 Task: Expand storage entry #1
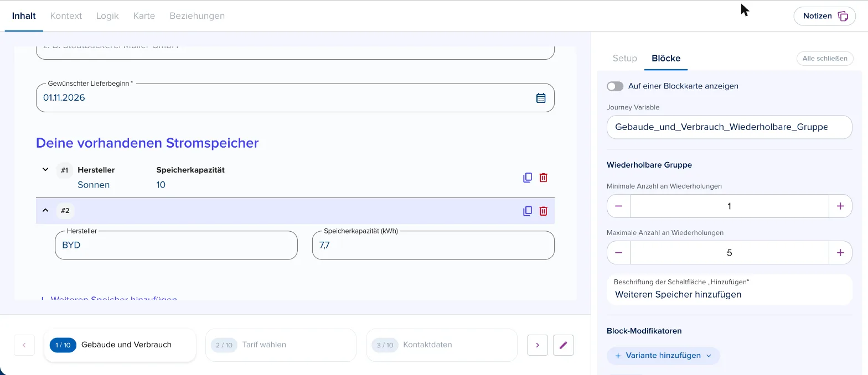pyautogui.click(x=45, y=169)
